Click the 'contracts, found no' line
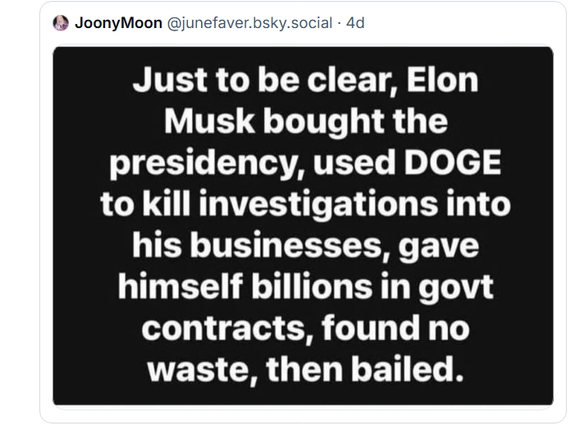The image size is (580, 431). (306, 328)
